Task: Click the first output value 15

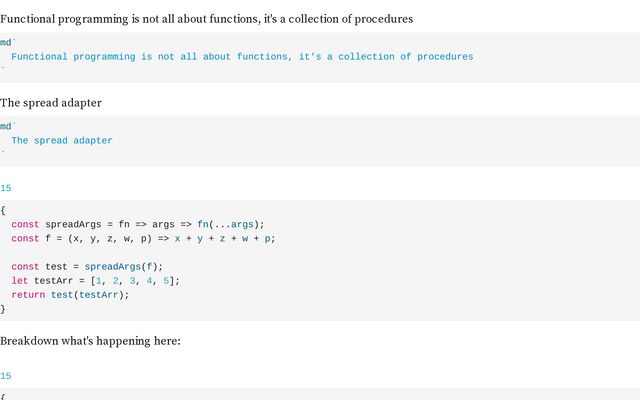Action: coord(6,188)
